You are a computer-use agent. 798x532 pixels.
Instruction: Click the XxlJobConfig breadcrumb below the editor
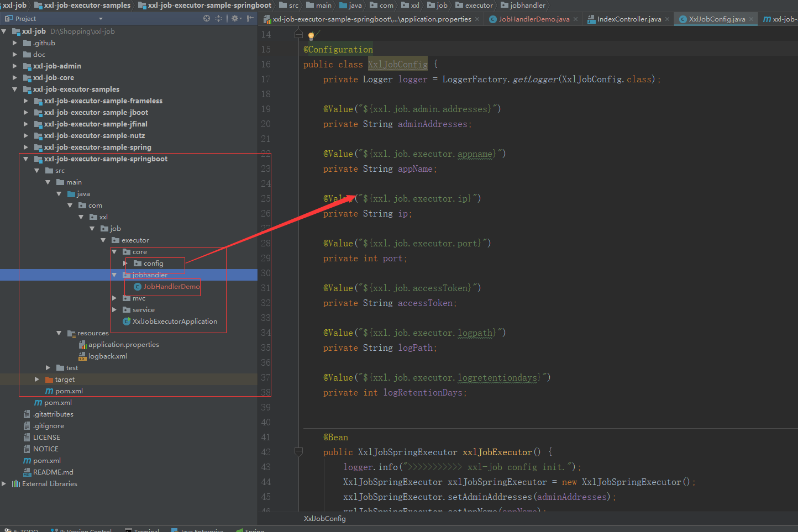tap(325, 518)
